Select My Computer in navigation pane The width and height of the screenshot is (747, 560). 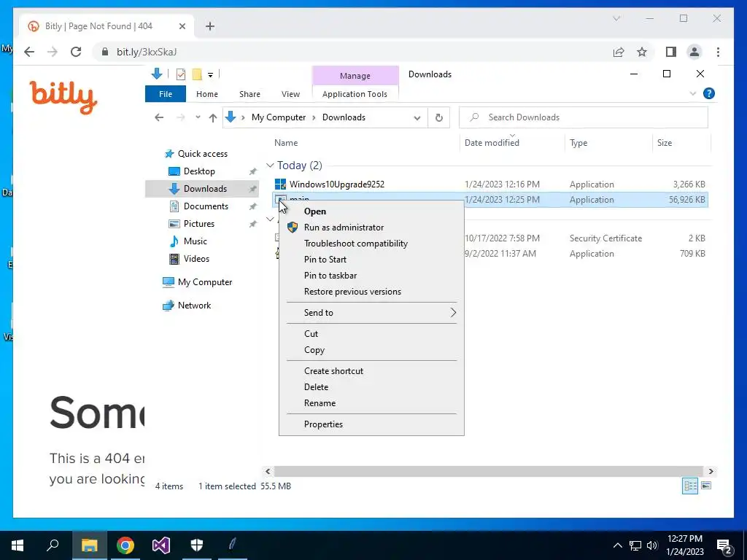(x=205, y=282)
